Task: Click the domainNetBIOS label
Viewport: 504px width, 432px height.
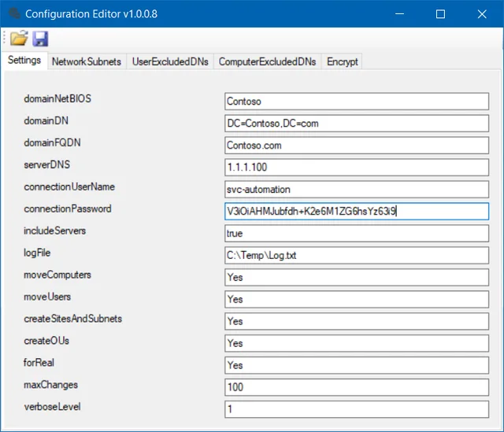Action: pyautogui.click(x=57, y=98)
